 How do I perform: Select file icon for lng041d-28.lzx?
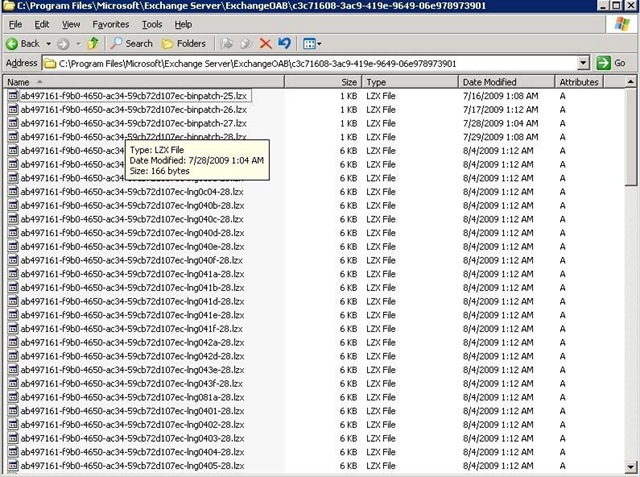(13, 302)
